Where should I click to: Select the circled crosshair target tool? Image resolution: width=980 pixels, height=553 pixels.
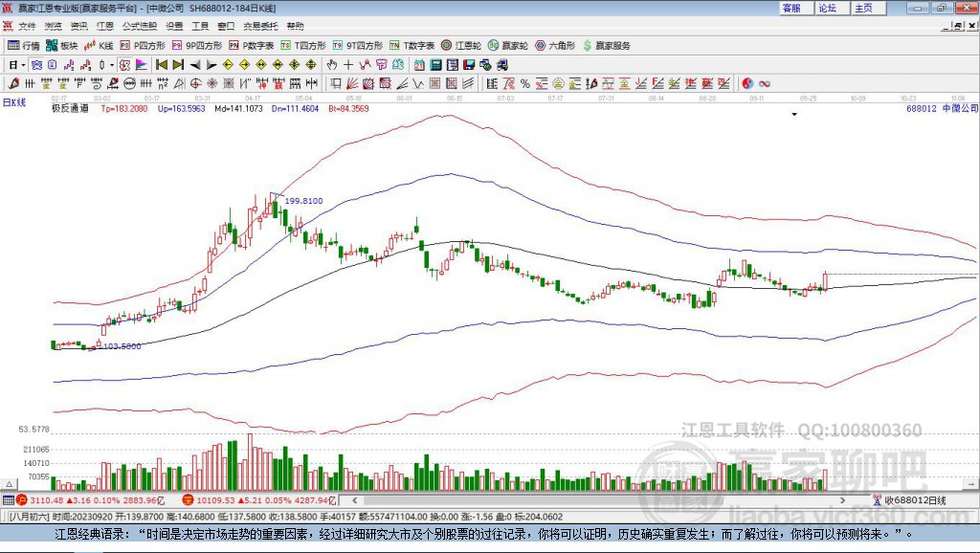pyautogui.click(x=195, y=84)
